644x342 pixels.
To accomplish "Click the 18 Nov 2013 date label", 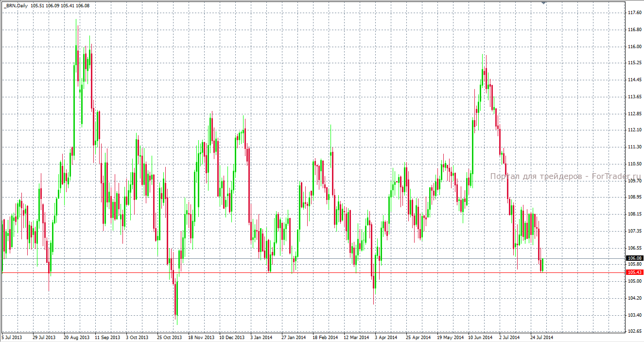I will [201, 337].
